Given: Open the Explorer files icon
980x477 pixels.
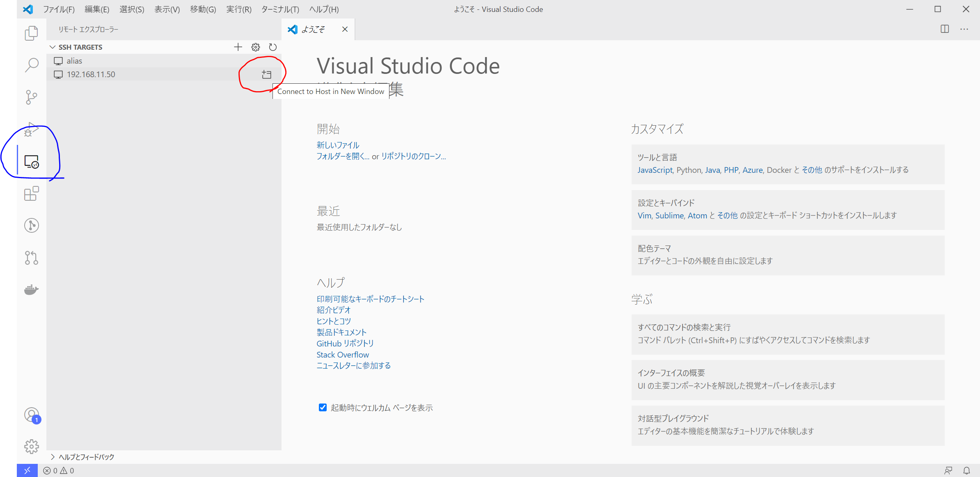Looking at the screenshot, I should coord(31,33).
